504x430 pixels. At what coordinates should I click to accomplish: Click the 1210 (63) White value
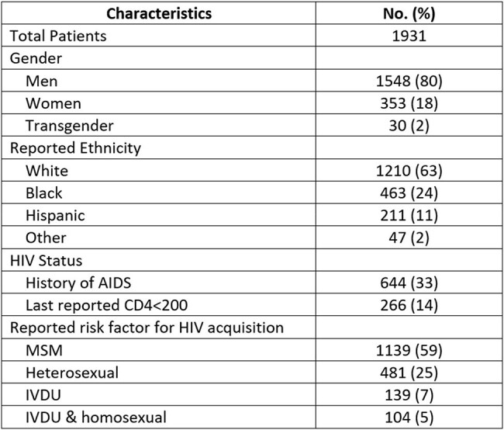click(409, 171)
